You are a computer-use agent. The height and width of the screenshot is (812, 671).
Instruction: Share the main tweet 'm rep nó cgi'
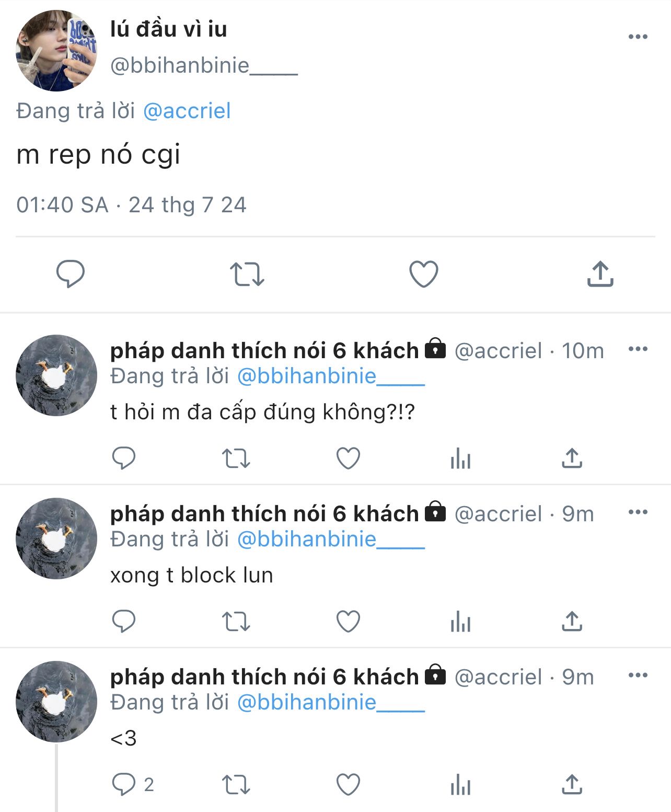[x=600, y=274]
